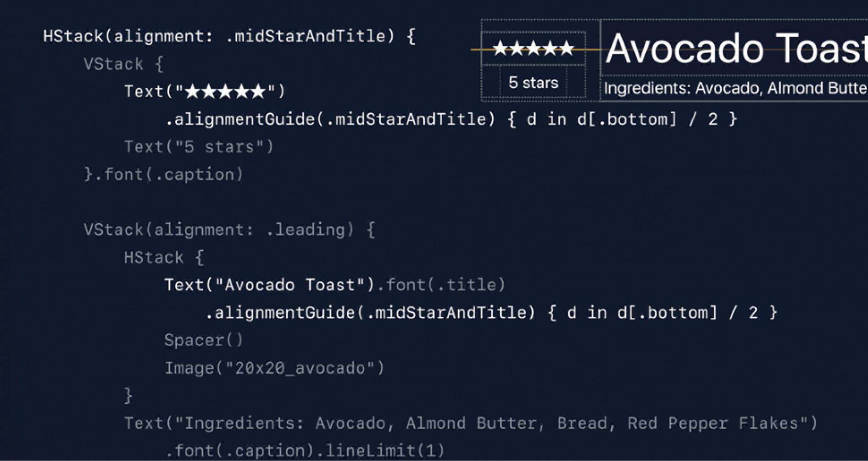The image size is (868, 461).
Task: Click the alignmentGuide line below stars Text
Action: click(451, 119)
